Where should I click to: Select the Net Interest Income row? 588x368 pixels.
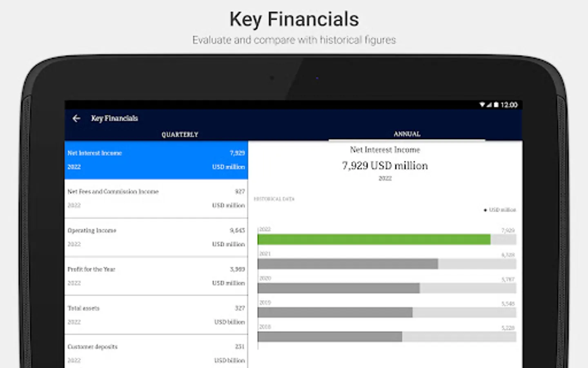point(156,160)
